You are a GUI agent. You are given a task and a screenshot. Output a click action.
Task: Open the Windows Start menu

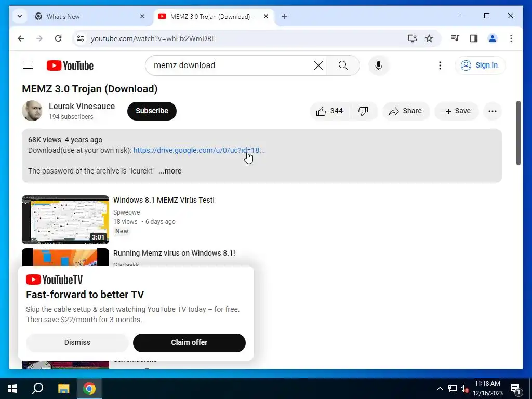(x=12, y=389)
